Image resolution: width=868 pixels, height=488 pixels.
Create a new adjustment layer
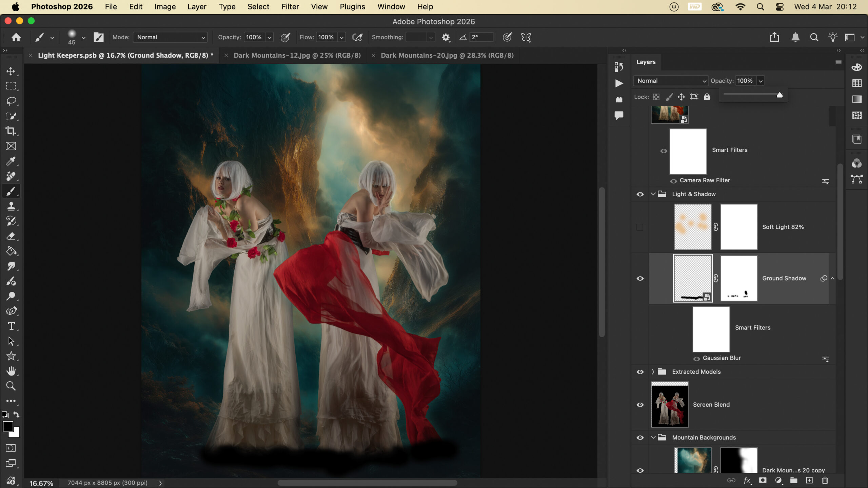pos(778,480)
